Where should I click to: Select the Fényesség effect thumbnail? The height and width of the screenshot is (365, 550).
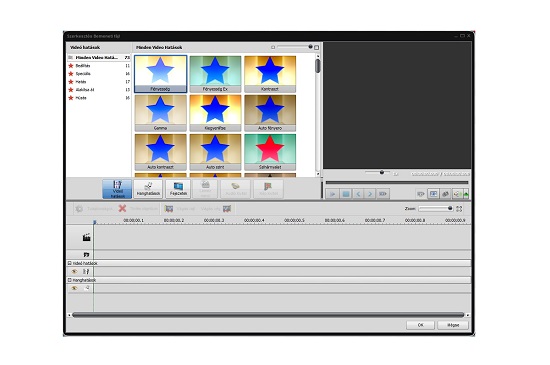coord(160,74)
